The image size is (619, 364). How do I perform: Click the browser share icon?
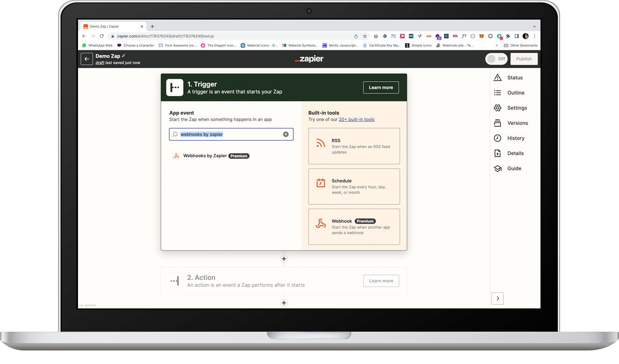point(356,36)
